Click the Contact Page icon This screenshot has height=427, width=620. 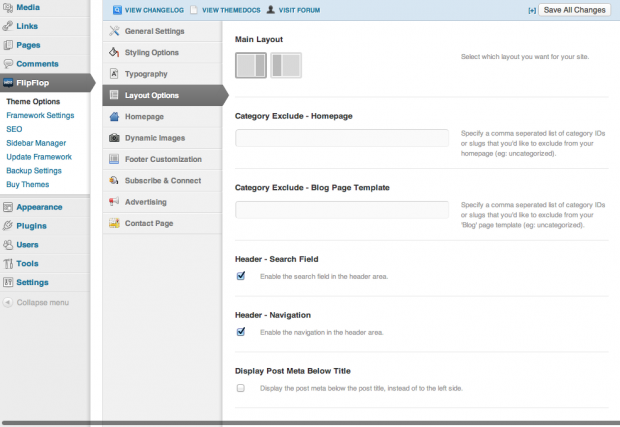coord(114,223)
